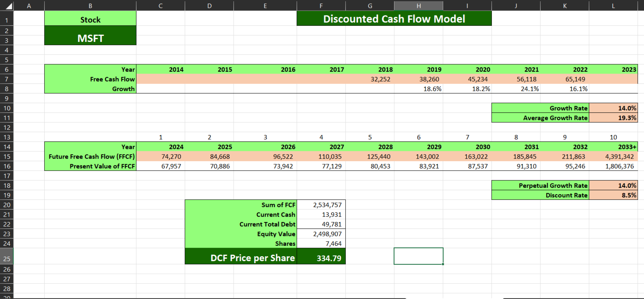644x299 pixels.
Task: Select the 2033+ FFCF value 4,391,342
Action: tap(613, 156)
